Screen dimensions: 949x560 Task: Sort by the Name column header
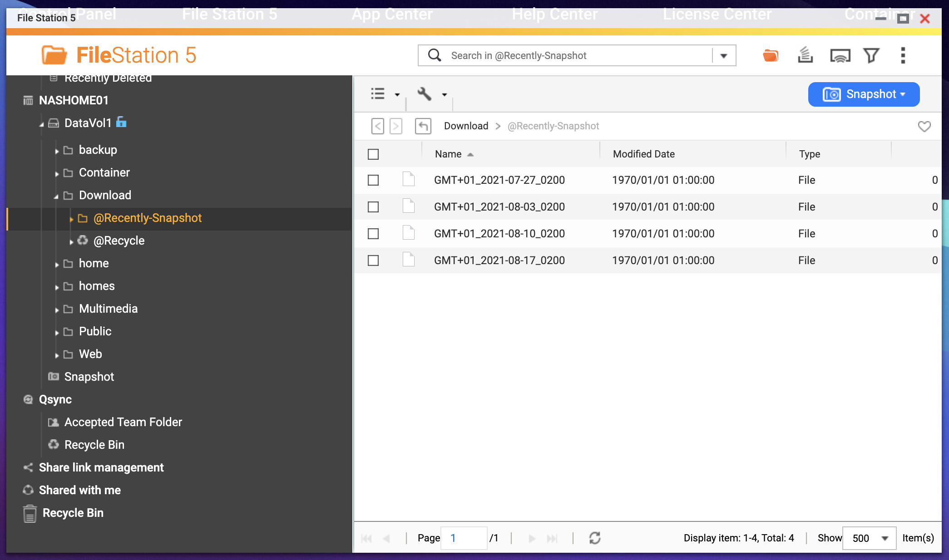(448, 154)
